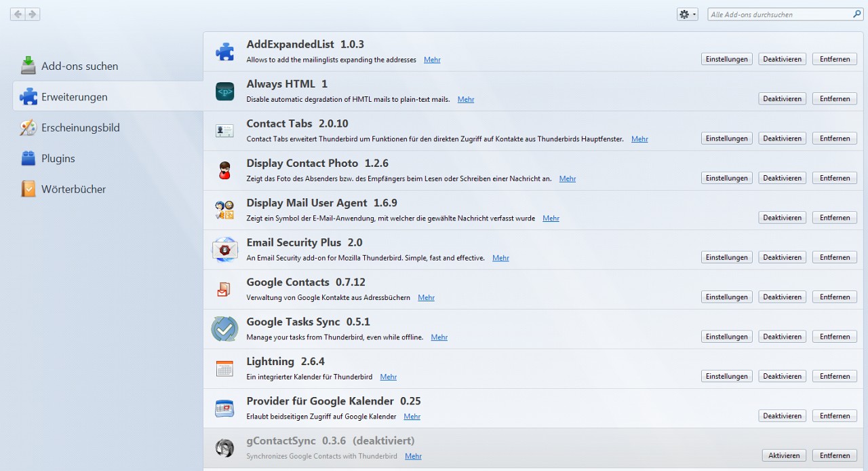
Task: Remove Google Tasks Sync
Action: click(835, 337)
